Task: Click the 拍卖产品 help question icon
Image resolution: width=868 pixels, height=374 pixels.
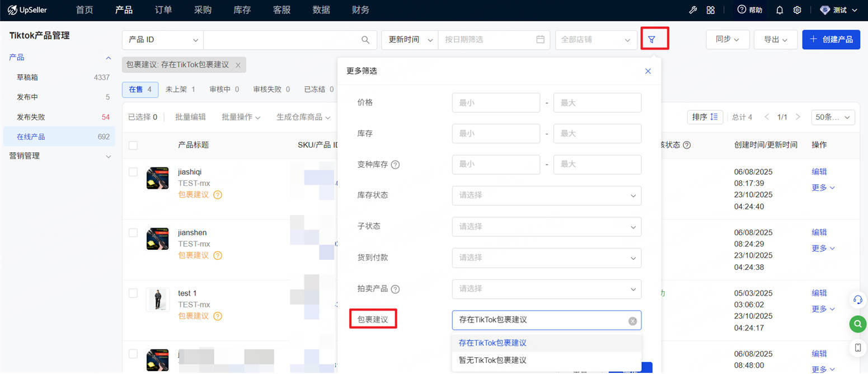Action: coord(395,289)
